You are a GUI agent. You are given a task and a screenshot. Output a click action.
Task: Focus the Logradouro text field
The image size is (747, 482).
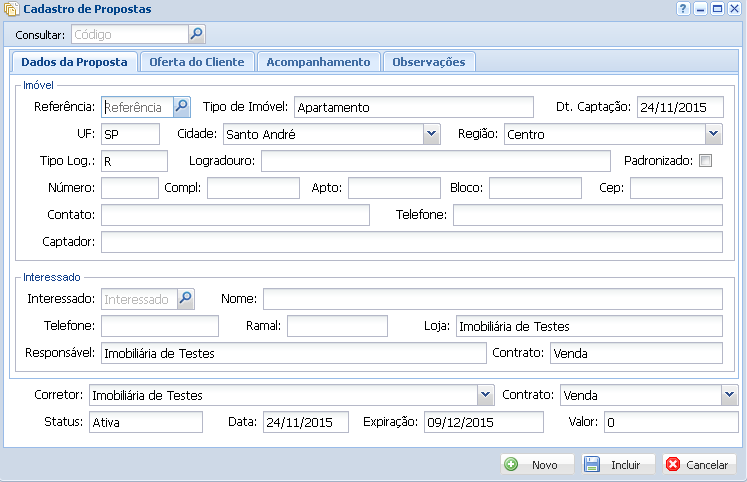[x=435, y=161]
